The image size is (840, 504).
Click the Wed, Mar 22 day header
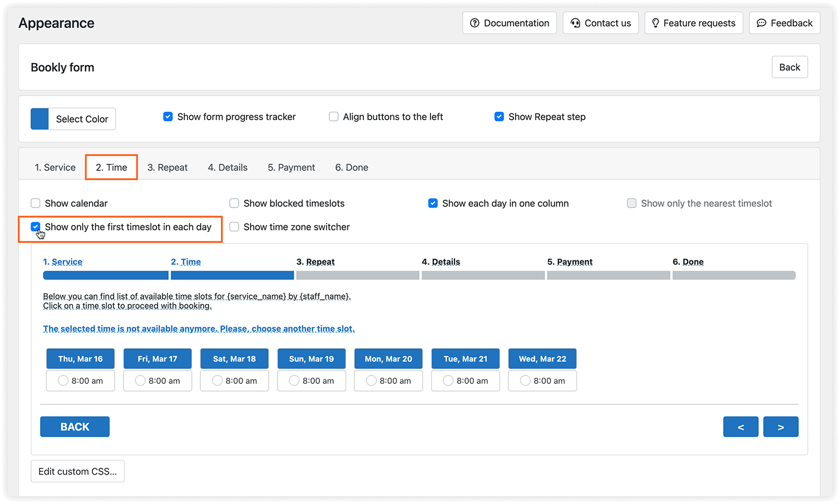(x=542, y=359)
